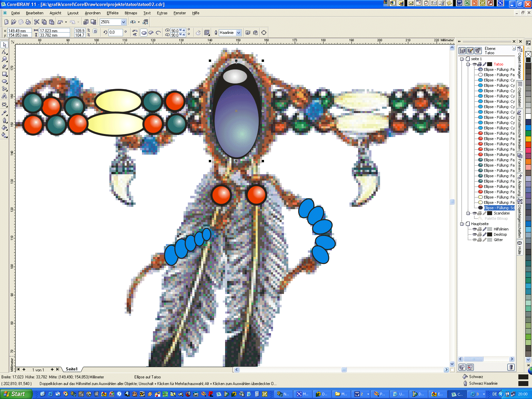Click the New document icon
Screen dimensions: 532x399
pyautogui.click(x=6, y=22)
